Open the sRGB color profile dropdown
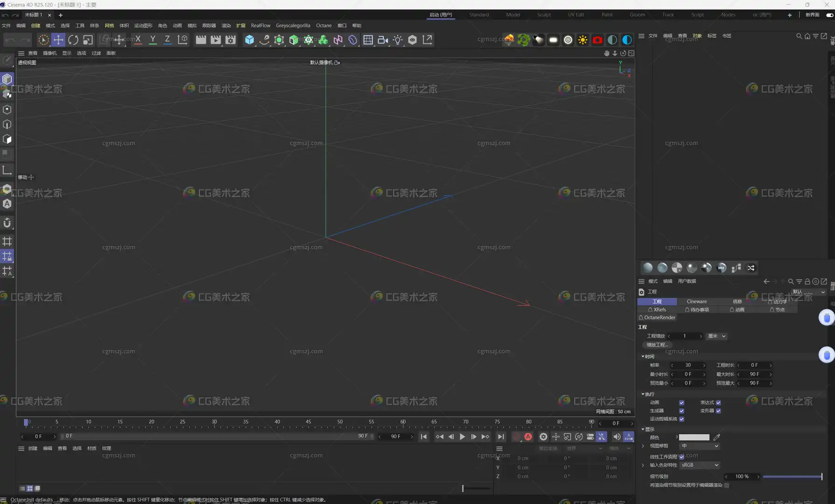This screenshot has height=504, width=835. click(x=699, y=465)
